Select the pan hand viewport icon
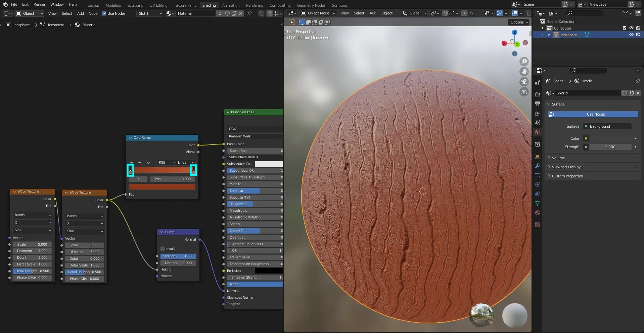Image resolution: width=644 pixels, height=333 pixels. click(524, 72)
